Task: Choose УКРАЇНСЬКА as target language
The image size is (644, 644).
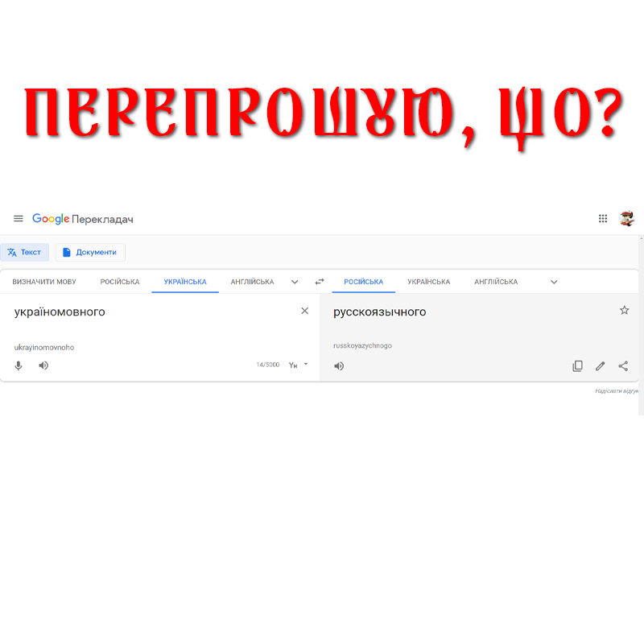Action: tap(429, 282)
